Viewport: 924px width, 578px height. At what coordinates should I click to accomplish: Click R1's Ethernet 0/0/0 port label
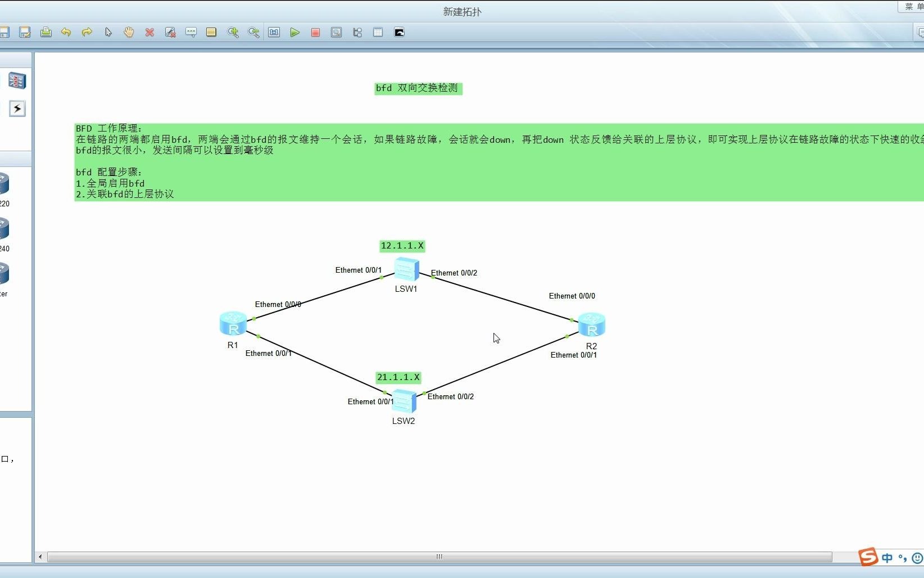278,304
